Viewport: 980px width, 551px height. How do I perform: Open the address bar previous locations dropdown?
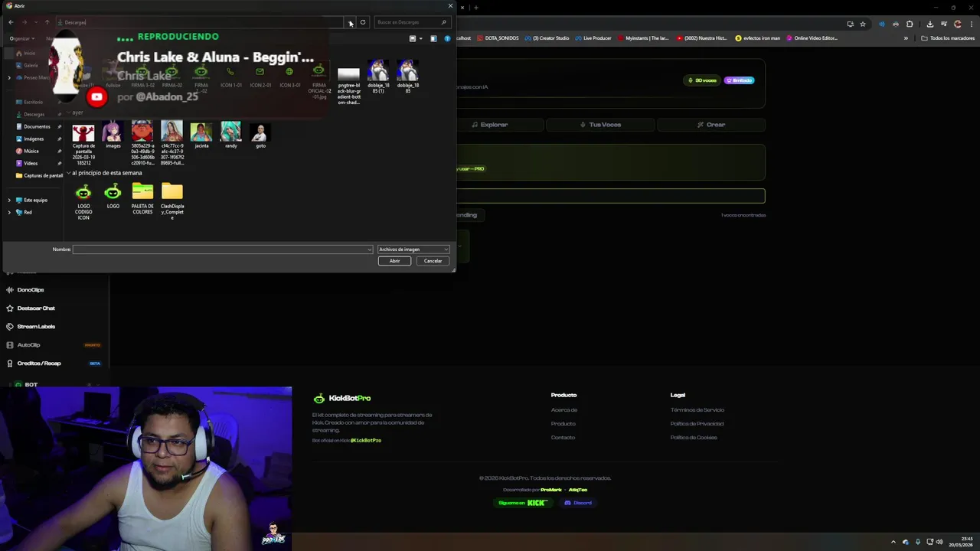pos(349,22)
